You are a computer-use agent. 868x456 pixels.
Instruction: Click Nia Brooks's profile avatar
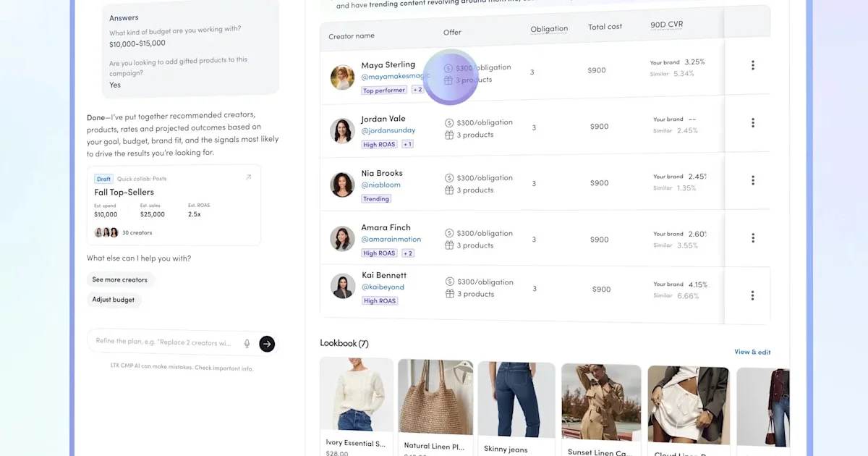click(x=342, y=185)
